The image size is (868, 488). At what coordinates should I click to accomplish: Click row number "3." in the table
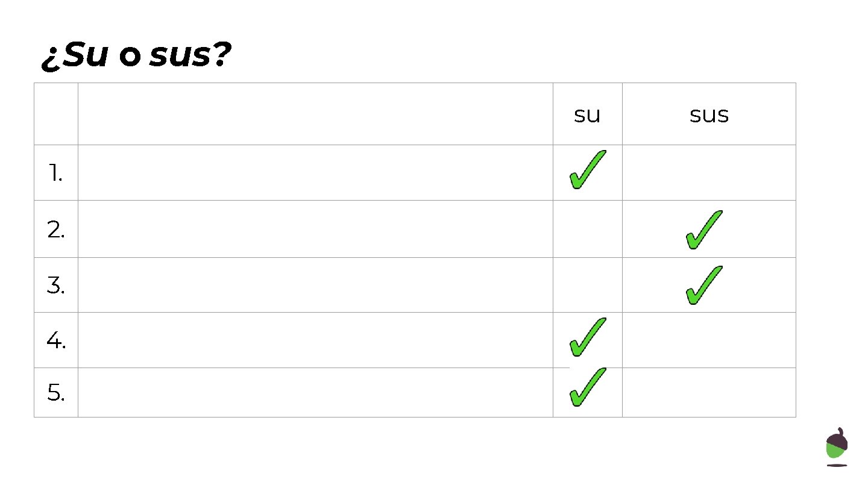[x=55, y=286]
